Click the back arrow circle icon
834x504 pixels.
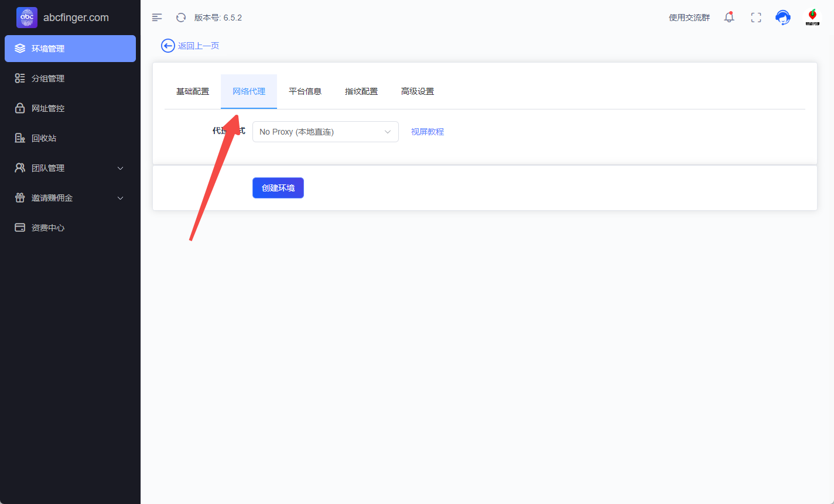pyautogui.click(x=168, y=46)
